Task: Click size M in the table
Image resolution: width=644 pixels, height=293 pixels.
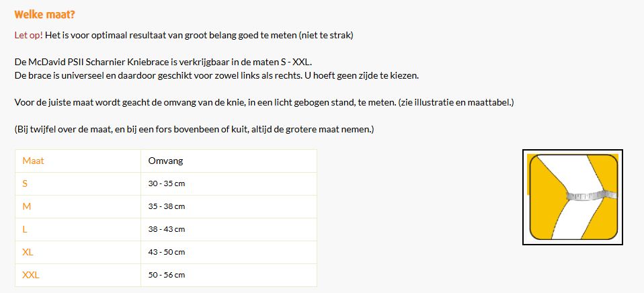Action: [27, 206]
